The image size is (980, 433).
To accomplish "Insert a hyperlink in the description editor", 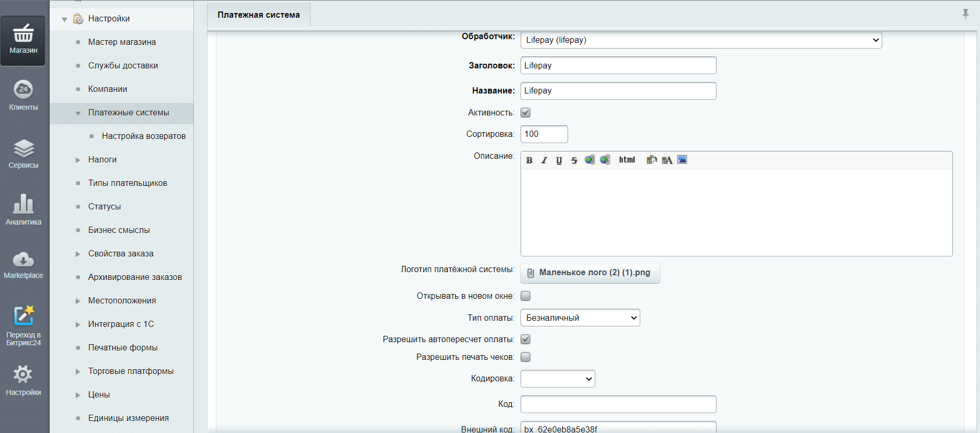I will 590,160.
